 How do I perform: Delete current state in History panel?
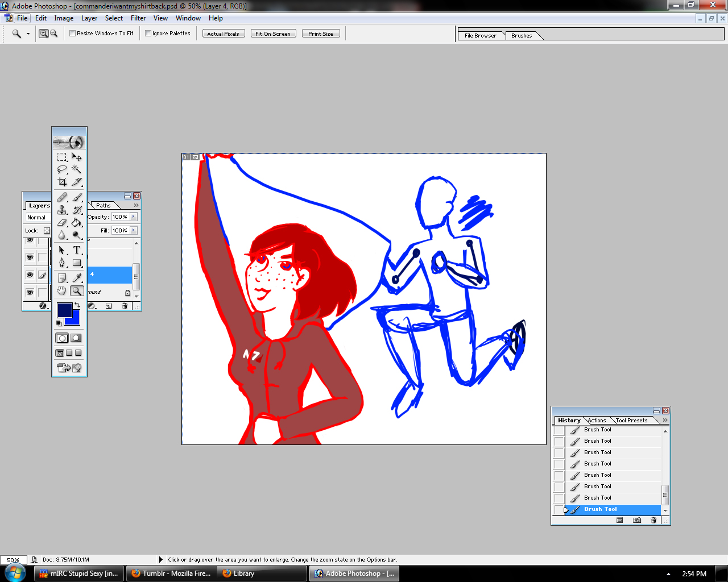point(653,520)
